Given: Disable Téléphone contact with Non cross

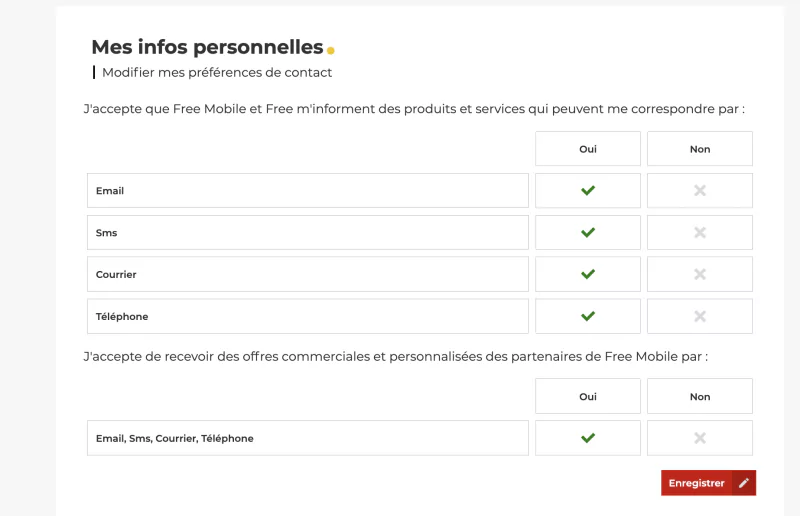Looking at the screenshot, I should pyautogui.click(x=700, y=316).
